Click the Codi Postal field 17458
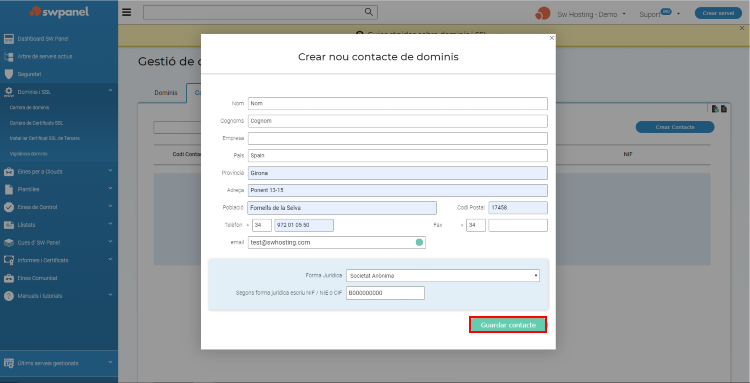This screenshot has height=383, width=750. point(518,208)
